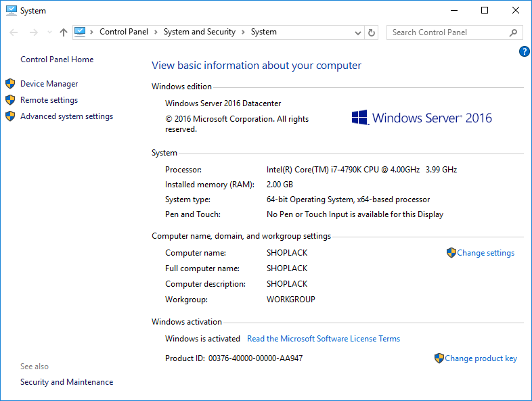Click shield icon beside Advanced system settings
The width and height of the screenshot is (532, 401).
(x=10, y=116)
